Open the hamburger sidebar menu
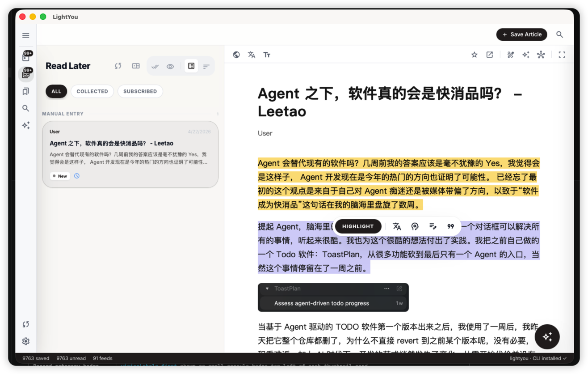Viewport: 588px width, 374px height. coord(26,35)
